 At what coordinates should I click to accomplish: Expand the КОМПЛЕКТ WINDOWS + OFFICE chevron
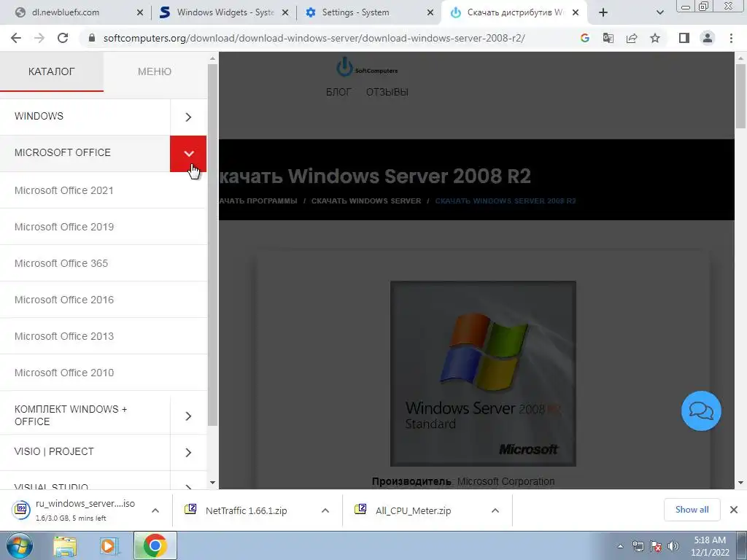(x=188, y=416)
